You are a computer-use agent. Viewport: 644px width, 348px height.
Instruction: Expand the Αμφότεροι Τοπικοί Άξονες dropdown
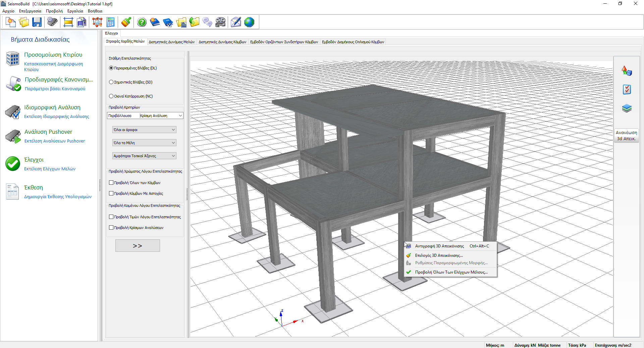pos(144,156)
